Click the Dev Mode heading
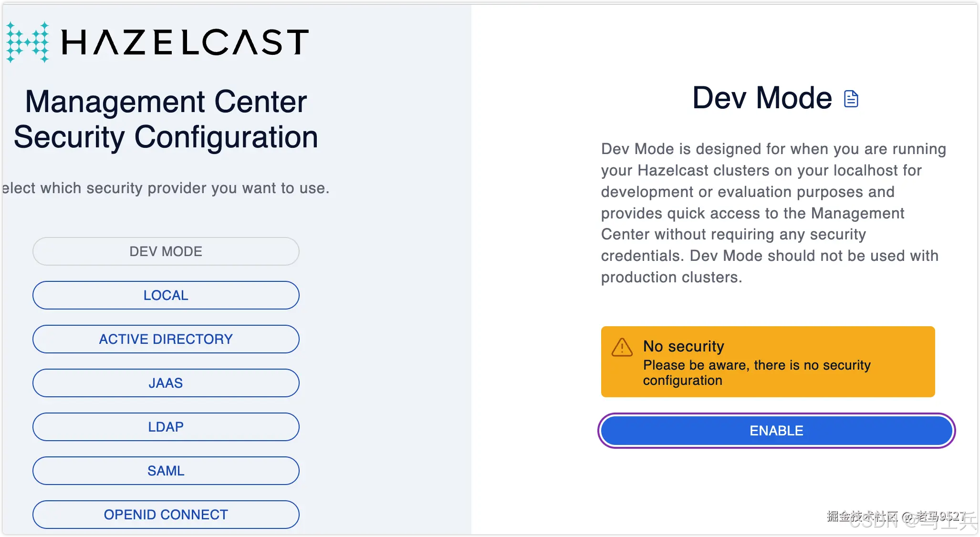Viewport: 980px width, 537px height. [761, 98]
